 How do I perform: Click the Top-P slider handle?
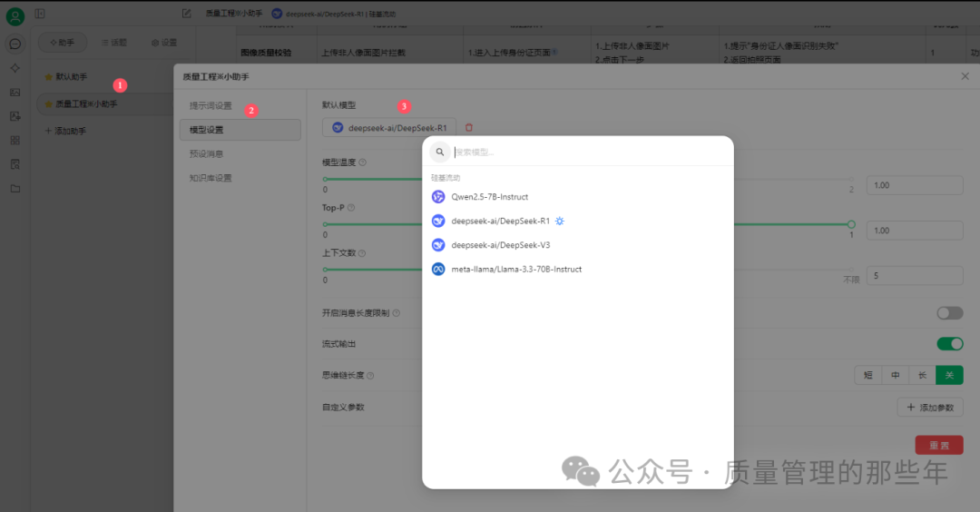point(851,224)
